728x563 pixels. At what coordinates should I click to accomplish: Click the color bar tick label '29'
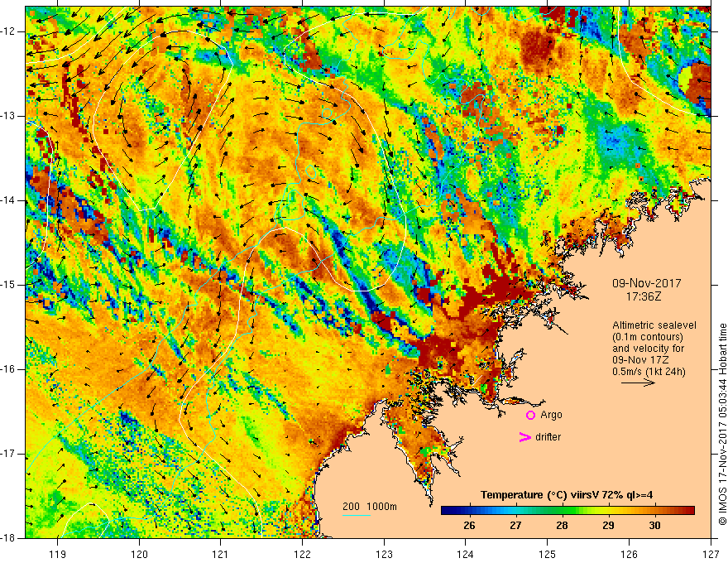pyautogui.click(x=608, y=526)
